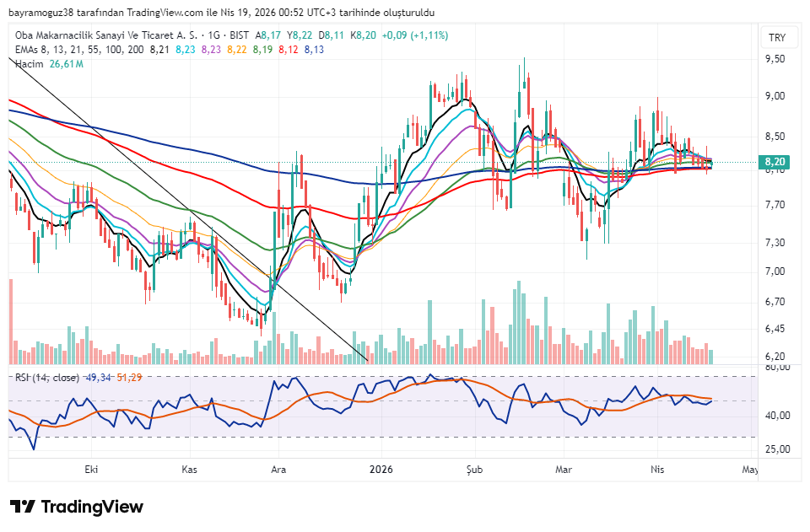Image resolution: width=810 pixels, height=532 pixels.
Task: Click the low price value D8,11
Action: [331, 35]
